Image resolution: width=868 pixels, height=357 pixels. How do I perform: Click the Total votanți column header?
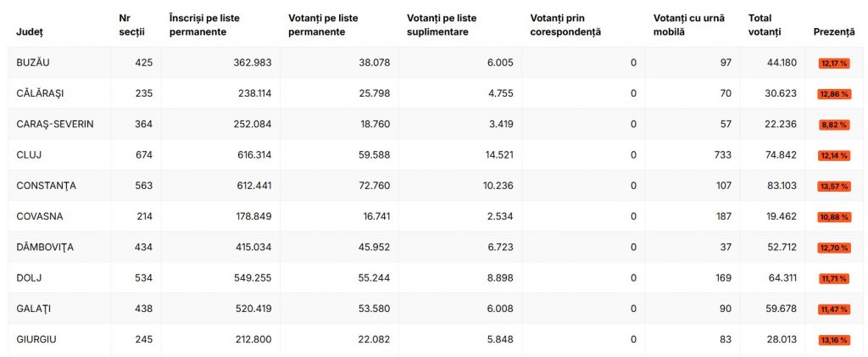[x=765, y=25]
